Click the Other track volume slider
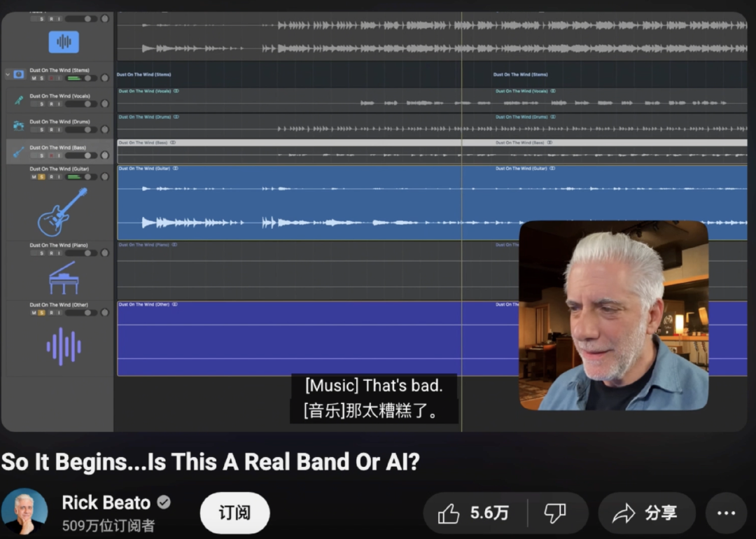756x539 pixels. [81, 313]
